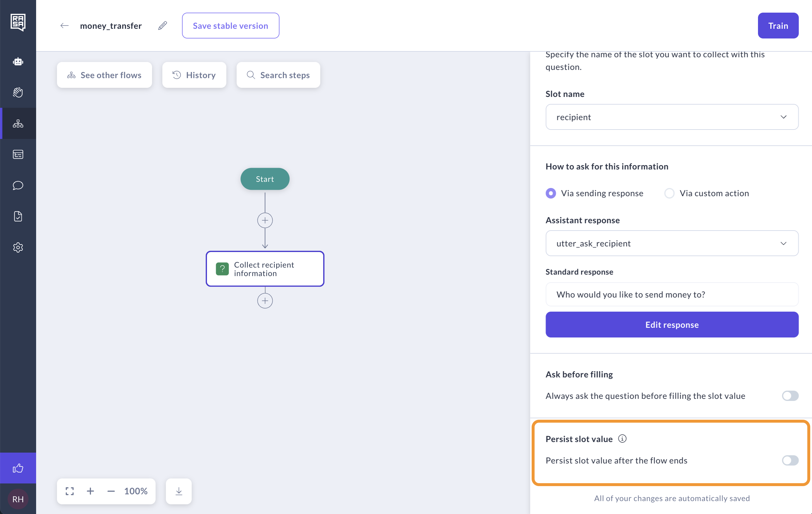Toggle Persist slot value after flow ends
This screenshot has width=812, height=514.
(x=790, y=460)
